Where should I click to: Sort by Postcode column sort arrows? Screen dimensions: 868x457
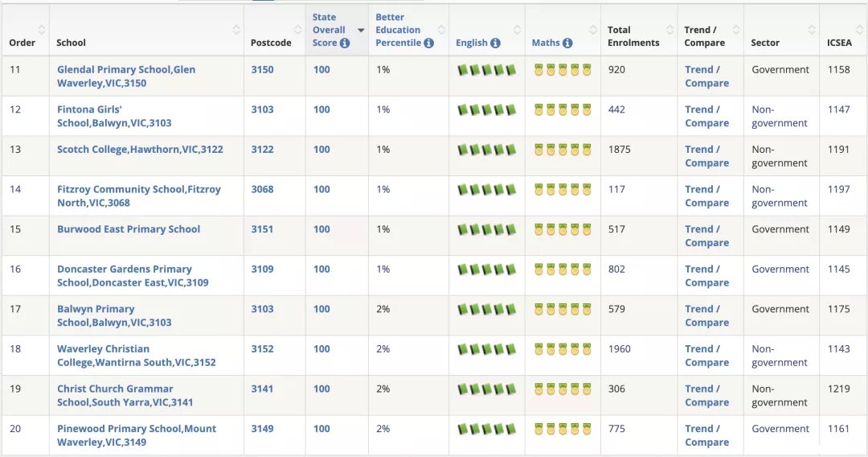pos(298,29)
